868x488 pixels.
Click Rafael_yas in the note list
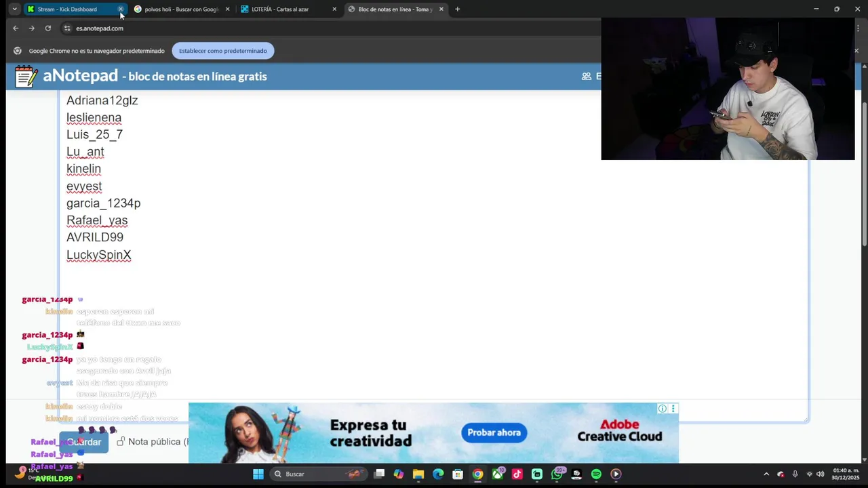tap(97, 220)
